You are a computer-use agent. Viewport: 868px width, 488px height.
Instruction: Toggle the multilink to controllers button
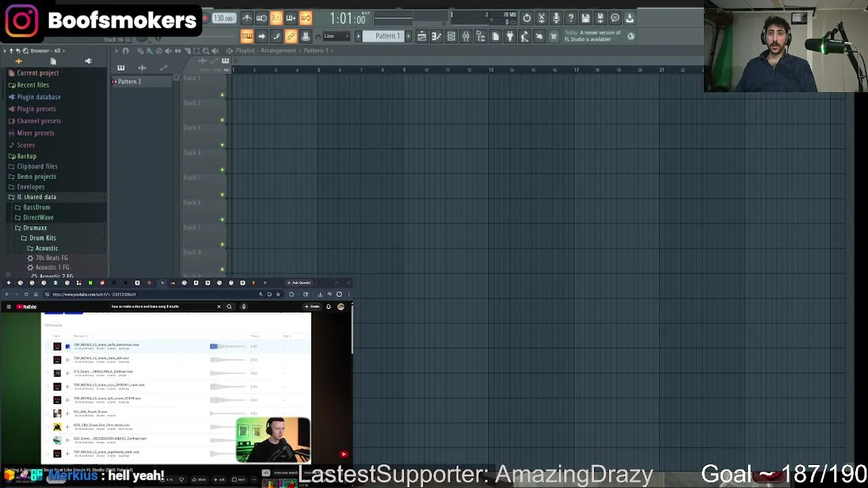(291, 37)
